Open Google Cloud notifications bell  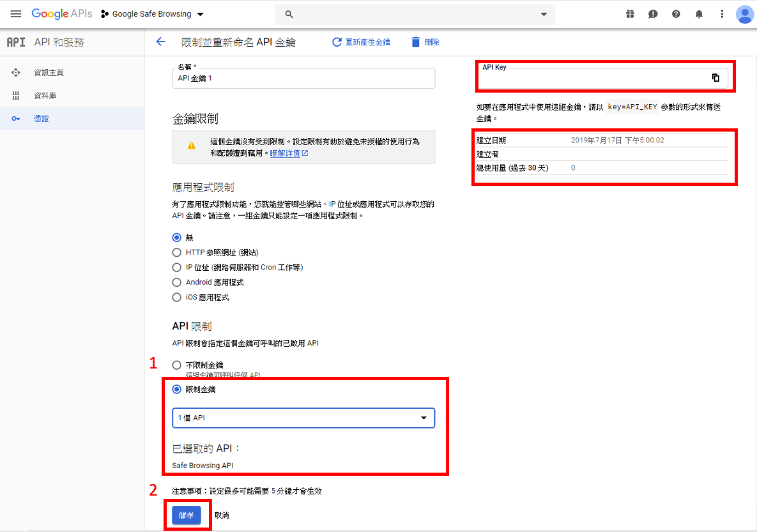point(699,13)
